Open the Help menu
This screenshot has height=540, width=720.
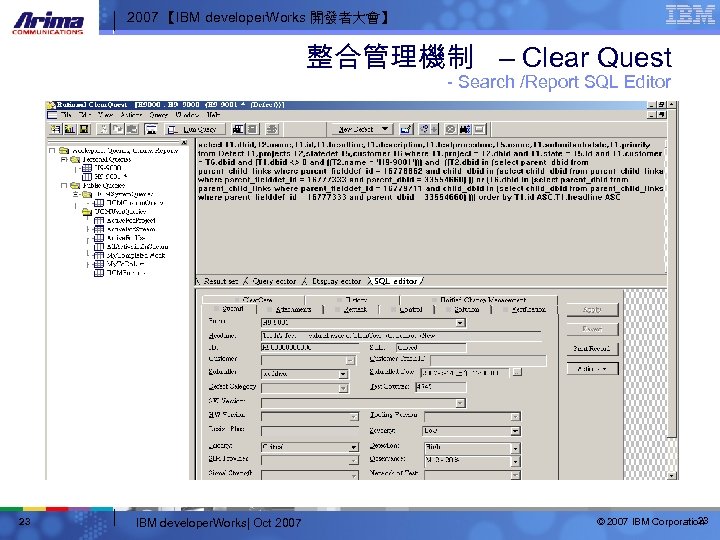[213, 115]
